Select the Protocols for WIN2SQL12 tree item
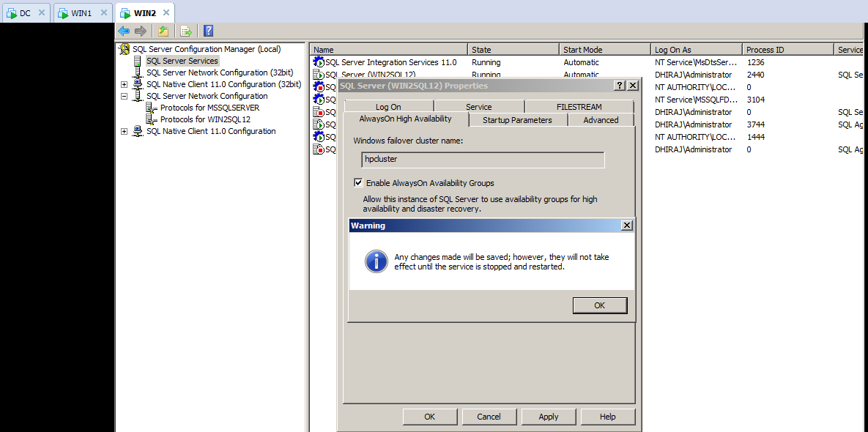Screen dimensions: 868x432 pyautogui.click(x=179, y=119)
